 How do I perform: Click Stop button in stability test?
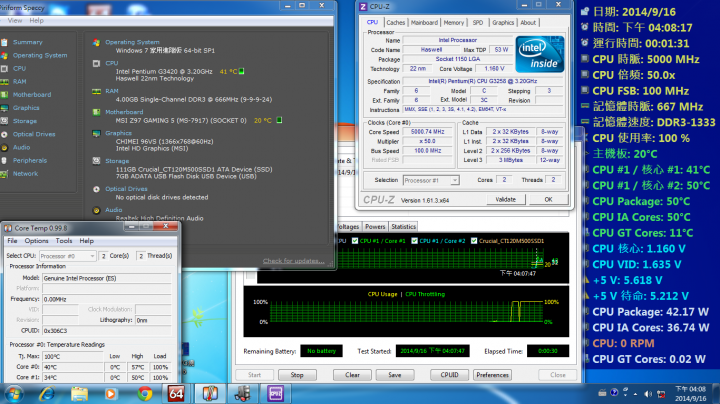point(297,375)
